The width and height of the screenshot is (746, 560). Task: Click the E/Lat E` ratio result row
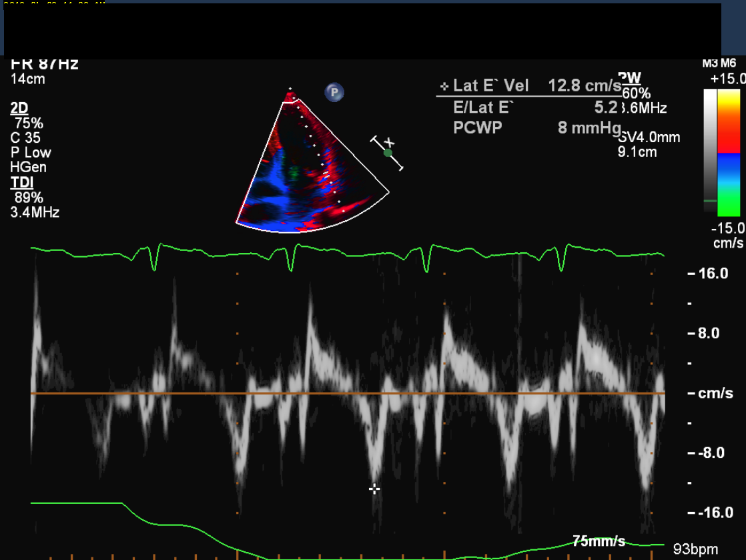528,107
